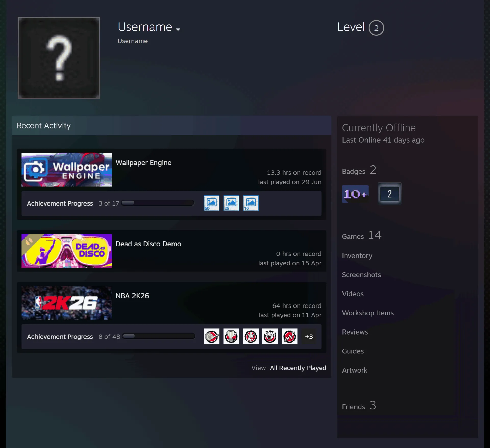Viewport: 490px width, 448px height.
Task: Click the Level 2 circle icon
Action: [376, 28]
